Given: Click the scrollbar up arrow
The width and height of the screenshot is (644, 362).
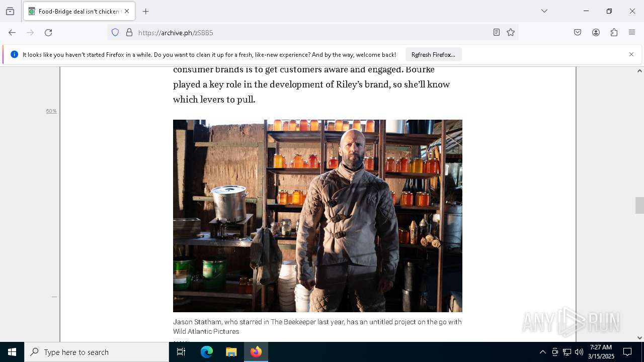Looking at the screenshot, I should coord(639,71).
